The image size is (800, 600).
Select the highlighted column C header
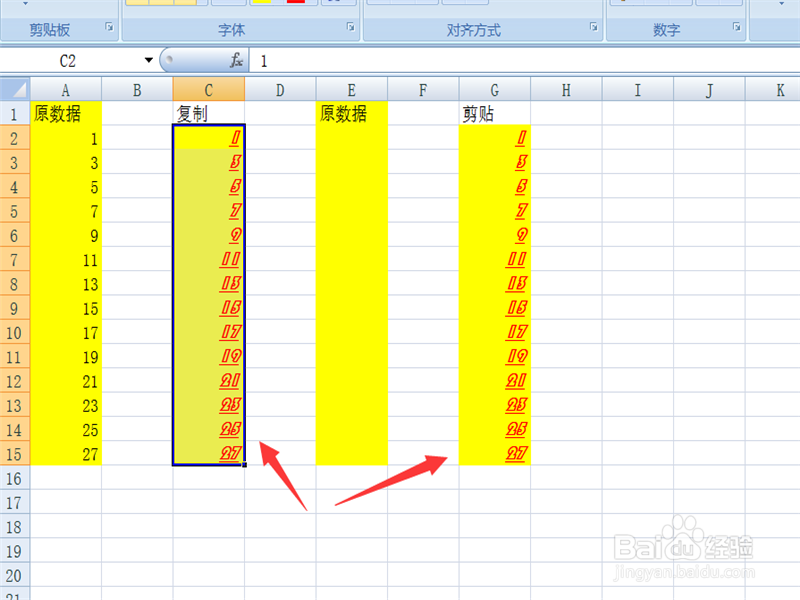click(x=209, y=90)
